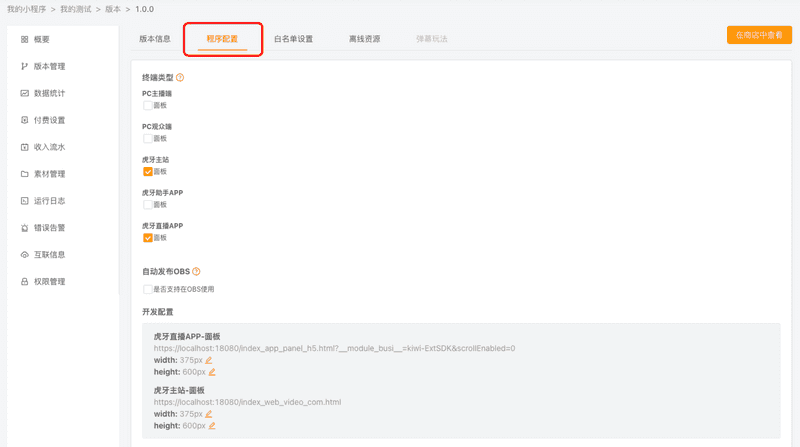
Task: Switch to the 白名单设置 tab
Action: [x=293, y=39]
